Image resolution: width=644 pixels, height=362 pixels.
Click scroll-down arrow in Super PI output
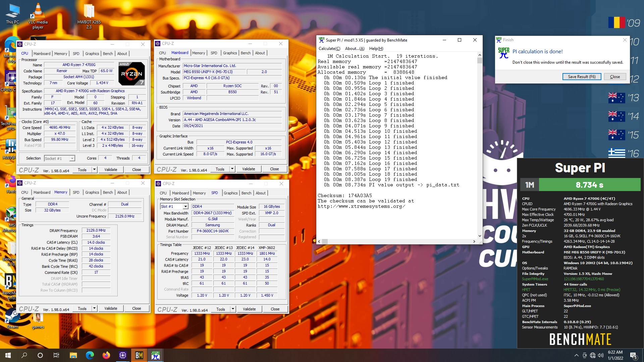tap(480, 236)
